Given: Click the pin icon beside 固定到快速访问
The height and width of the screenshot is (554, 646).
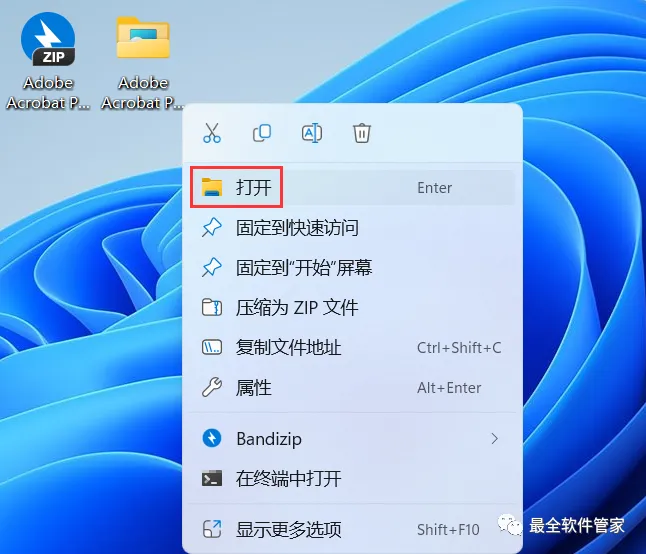Looking at the screenshot, I should [212, 228].
